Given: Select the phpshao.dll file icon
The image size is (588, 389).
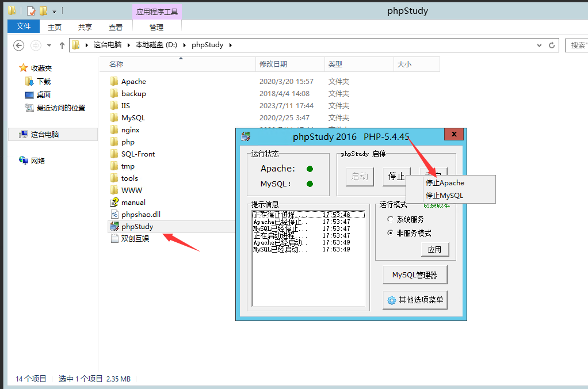Looking at the screenshot, I should click(114, 215).
